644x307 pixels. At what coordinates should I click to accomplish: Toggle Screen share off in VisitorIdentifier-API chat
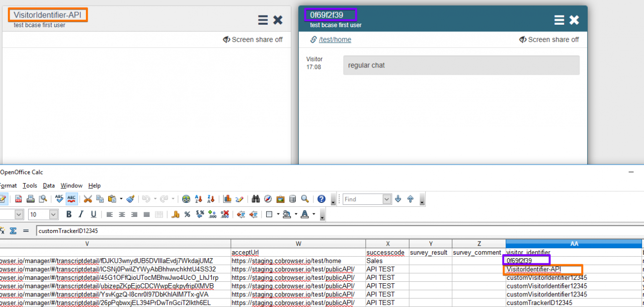253,40
